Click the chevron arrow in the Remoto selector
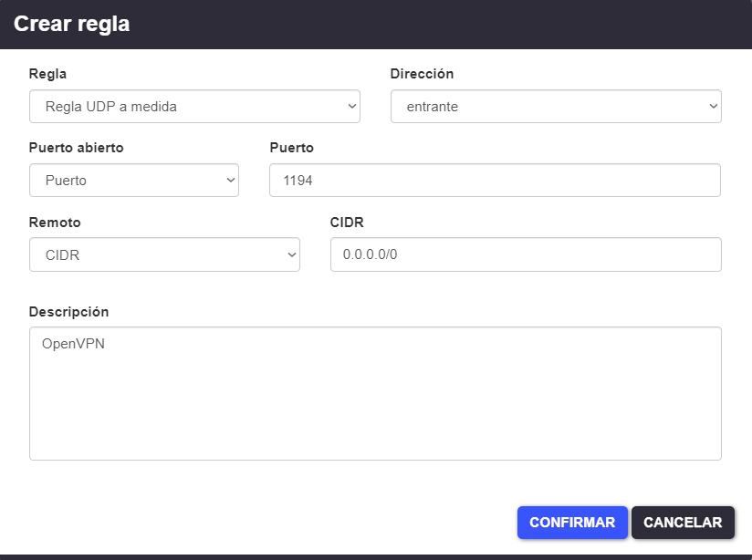Image resolution: width=752 pixels, height=560 pixels. point(292,255)
